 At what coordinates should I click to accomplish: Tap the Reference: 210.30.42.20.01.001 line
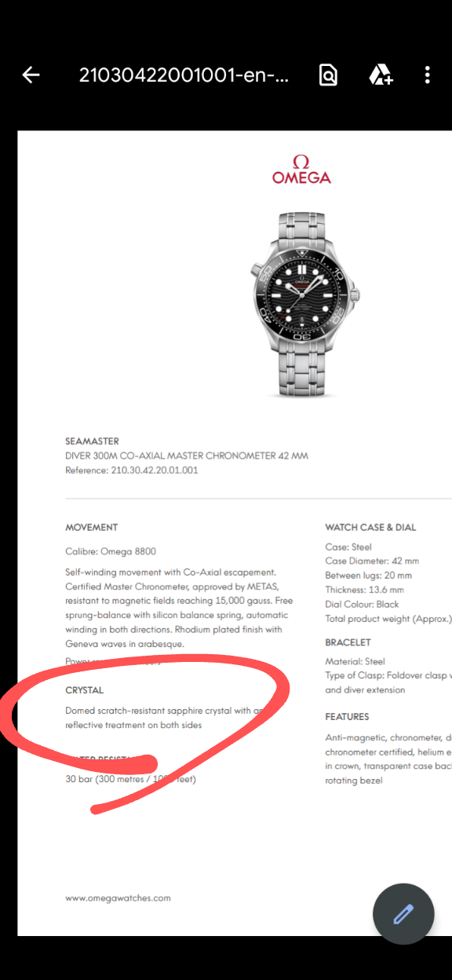point(132,470)
